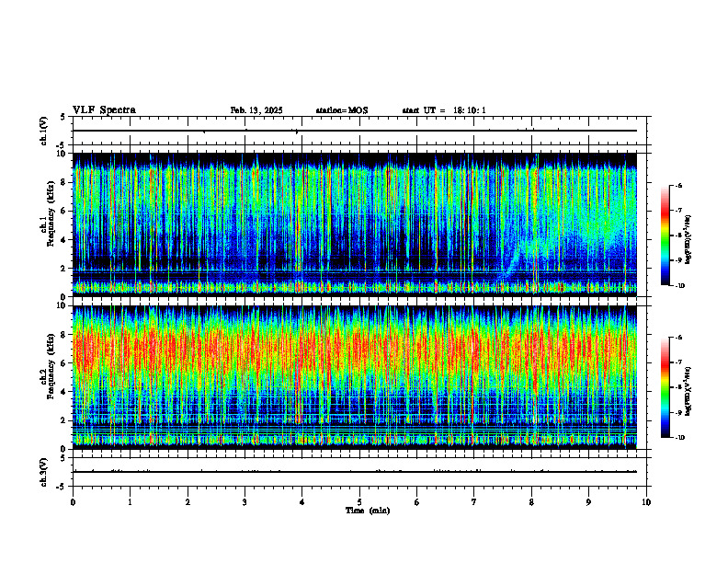Click time-axis tick label "8" below the plots
This screenshot has width=728, height=563.
531,502
